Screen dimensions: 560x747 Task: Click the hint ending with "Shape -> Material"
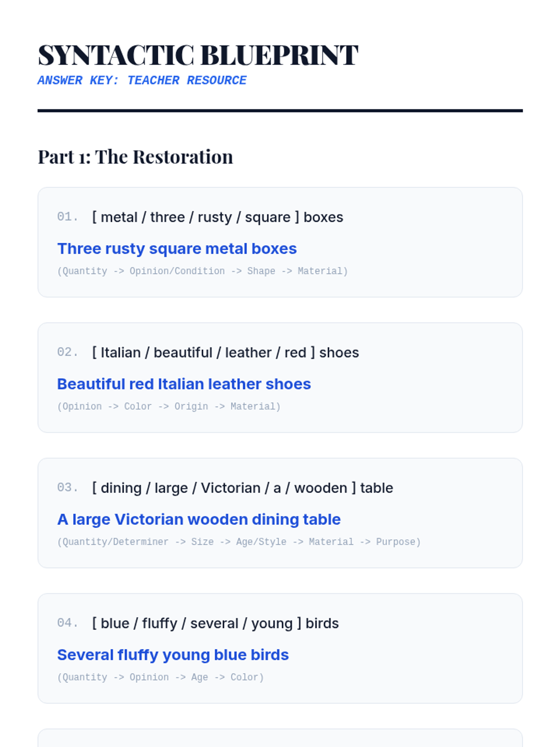pos(203,271)
